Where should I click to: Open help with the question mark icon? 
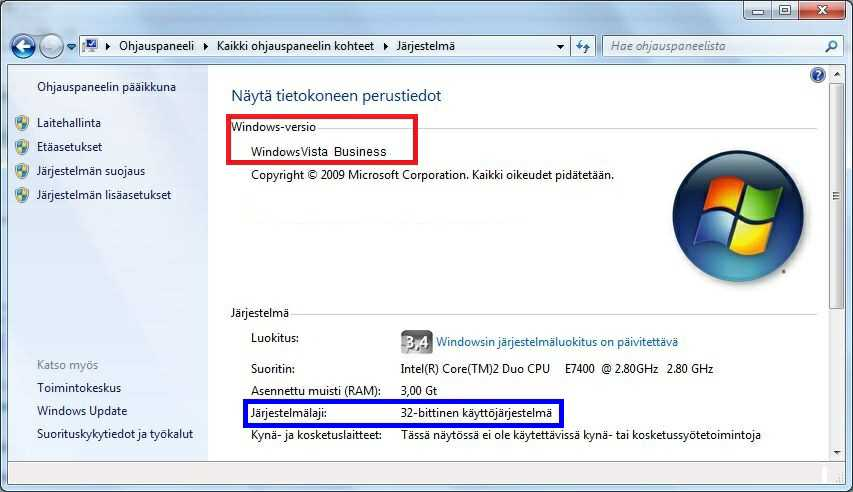coord(818,75)
